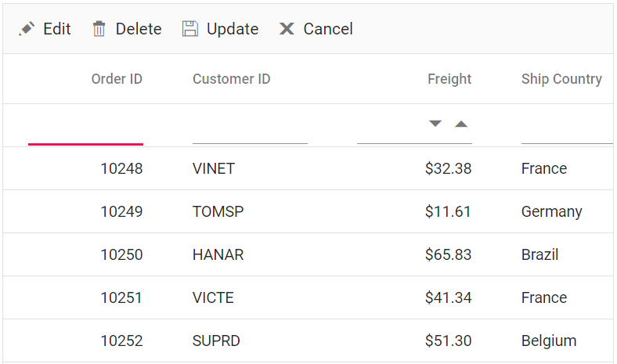Focus the Ship Country edit field

tap(566, 128)
